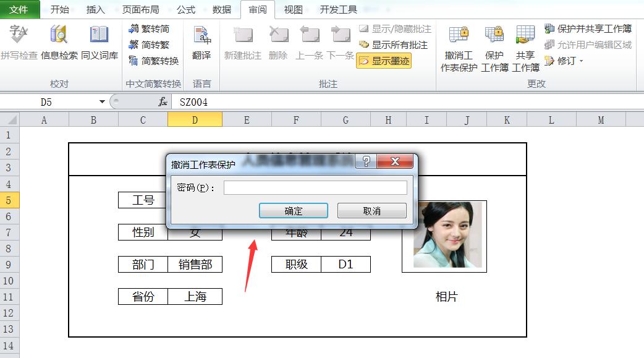Click 确定 in the password dialog
644x358 pixels.
click(x=293, y=210)
